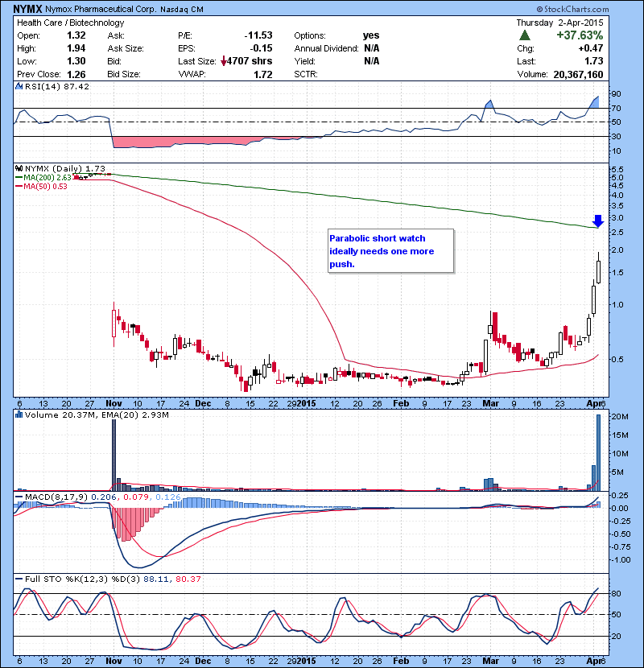
Task: Click the Last Size value 4707 shrs
Action: click(x=250, y=61)
